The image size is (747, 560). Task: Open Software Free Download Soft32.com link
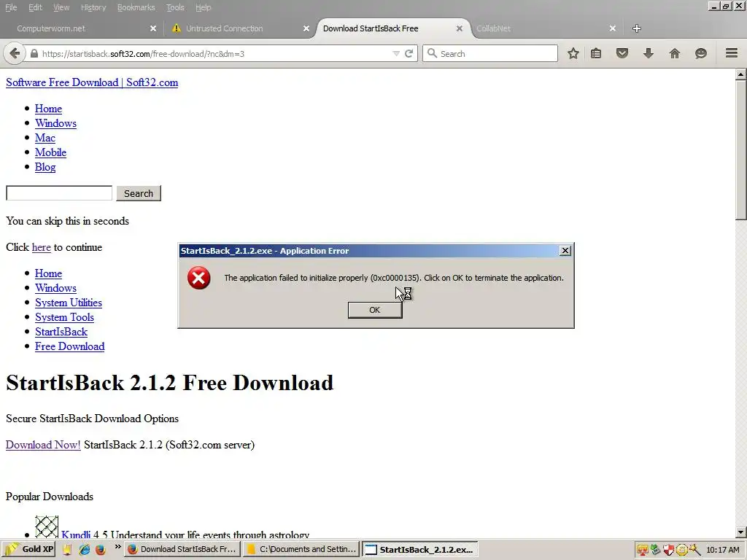tap(92, 82)
